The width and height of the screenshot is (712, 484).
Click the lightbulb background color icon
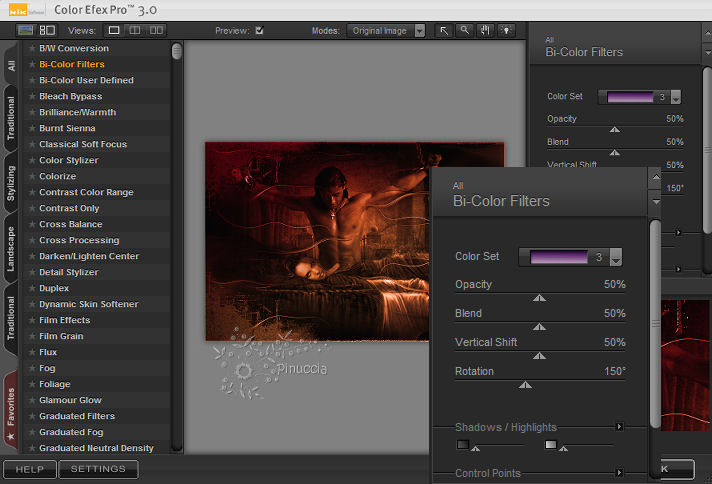[506, 30]
